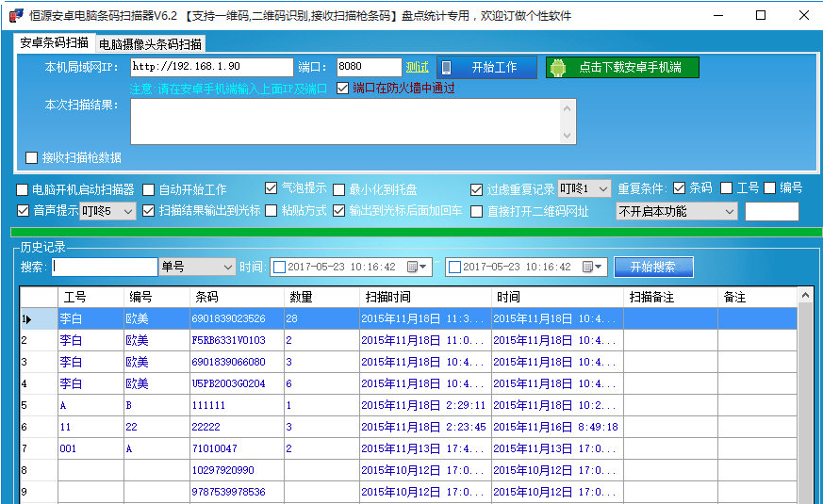This screenshot has width=823, height=504.
Task: Click the phone icon on 开始工作 button
Action: click(x=446, y=68)
